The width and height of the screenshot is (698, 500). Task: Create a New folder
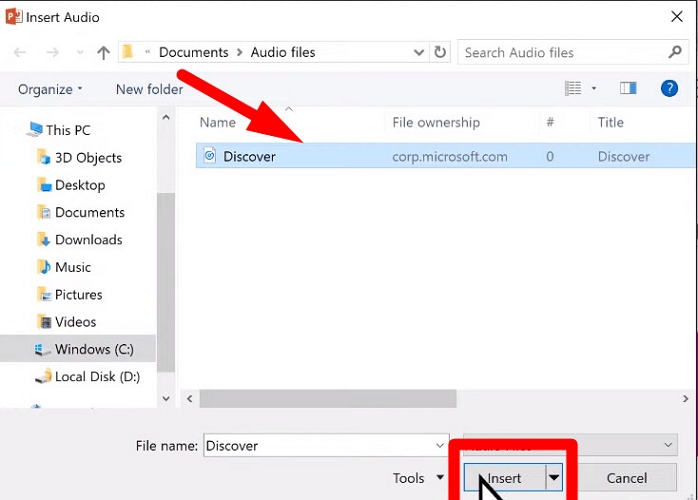point(150,89)
